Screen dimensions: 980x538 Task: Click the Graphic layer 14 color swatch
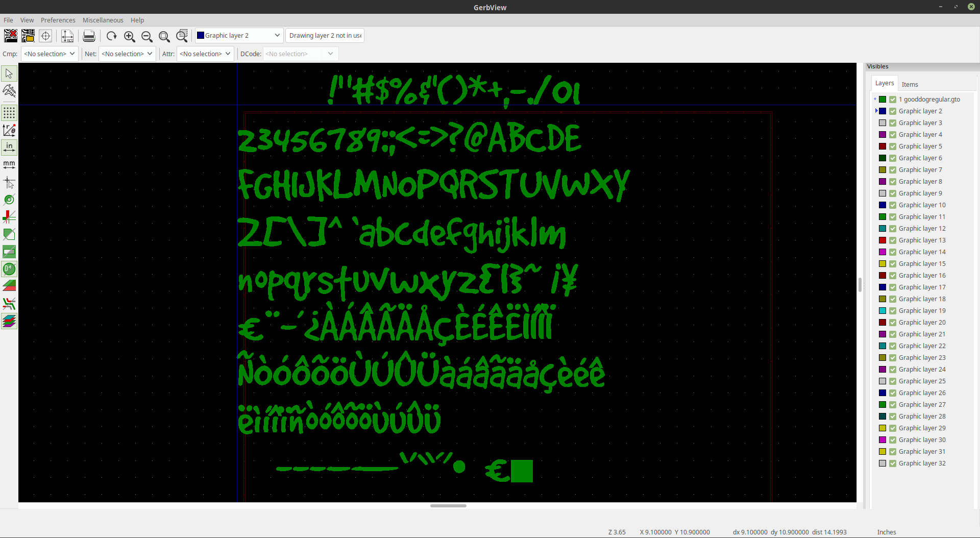(x=883, y=252)
